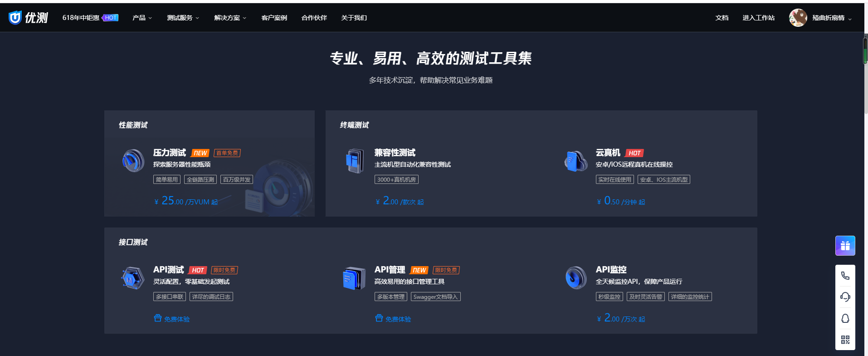
Task: Go to 客户案例 in navigation
Action: pos(274,18)
